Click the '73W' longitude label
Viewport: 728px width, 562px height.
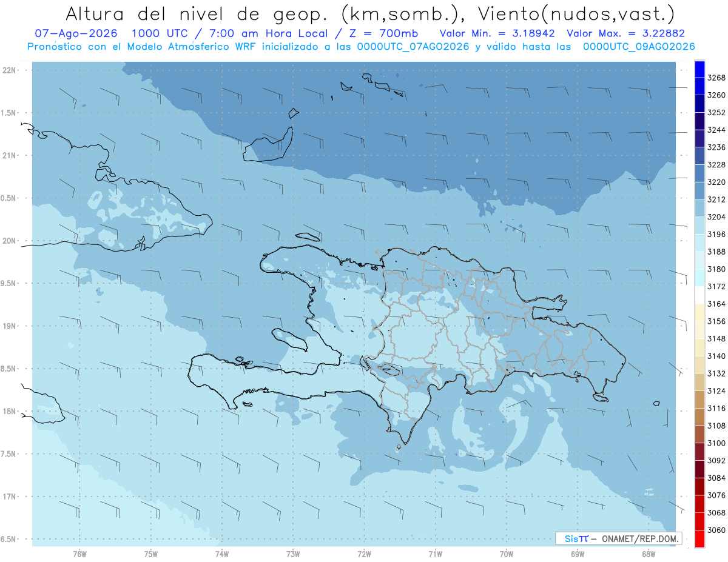[293, 554]
